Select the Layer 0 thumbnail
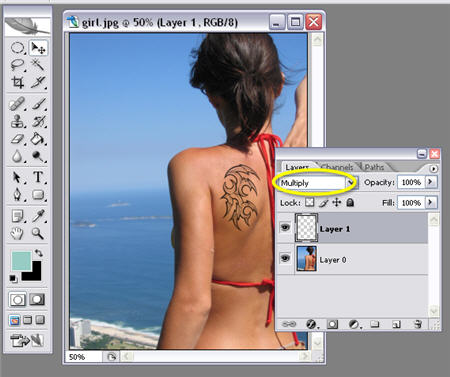 [307, 258]
